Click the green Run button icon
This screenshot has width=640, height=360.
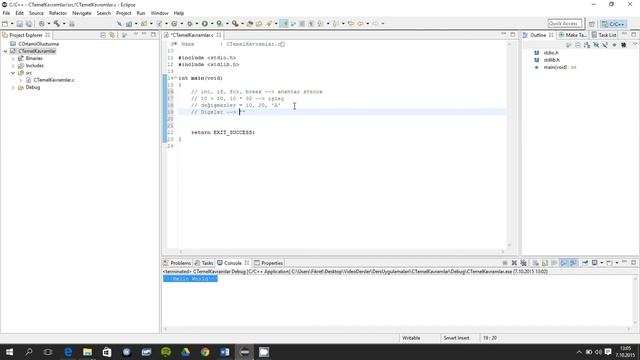pyautogui.click(x=205, y=24)
